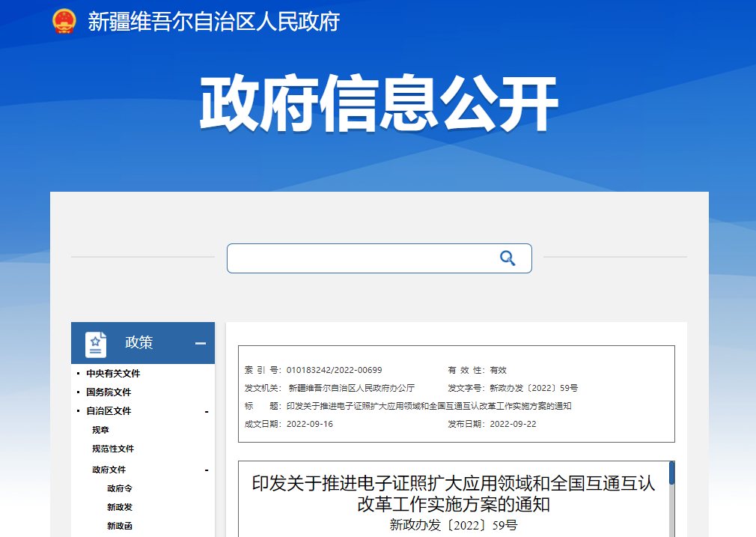Viewport: 756px width, 537px height.
Task: Open 国务院文件 category
Action: (x=109, y=392)
